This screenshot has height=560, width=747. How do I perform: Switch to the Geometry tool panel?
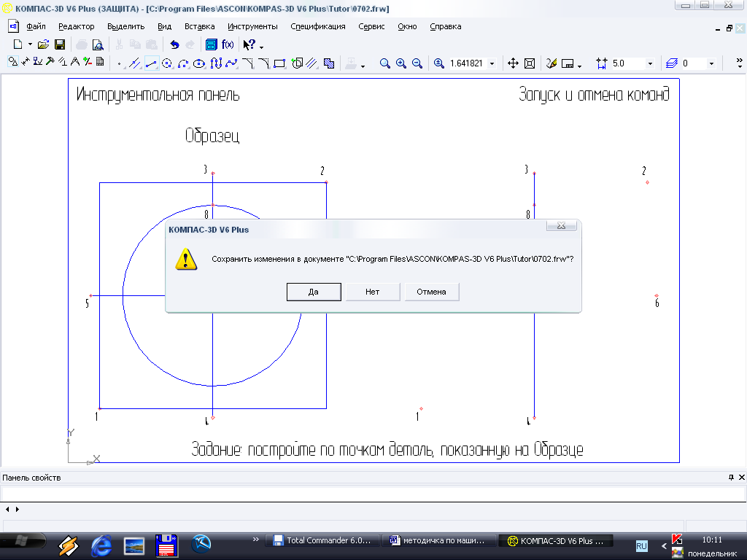[13, 62]
